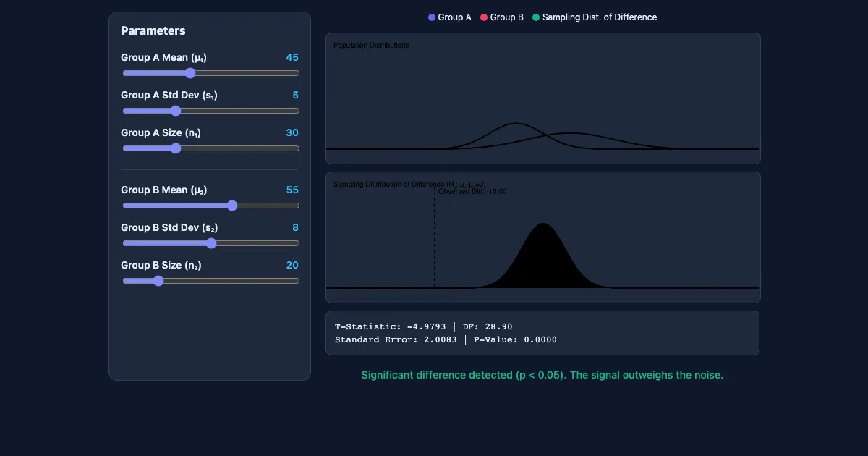Click the 'Observed Diff: -10.00' annotation

click(472, 192)
